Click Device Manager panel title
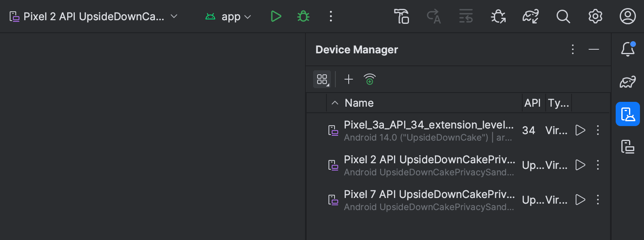Viewport: 644px width, 240px height. [357, 50]
